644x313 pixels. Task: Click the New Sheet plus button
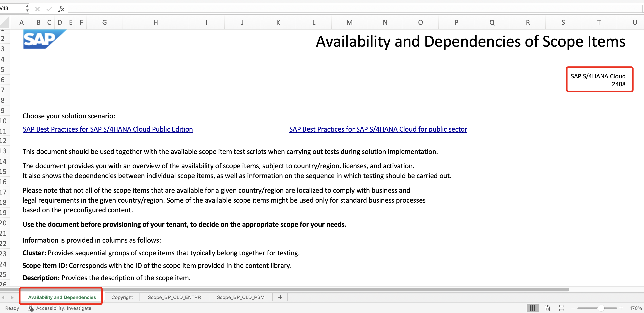point(280,297)
